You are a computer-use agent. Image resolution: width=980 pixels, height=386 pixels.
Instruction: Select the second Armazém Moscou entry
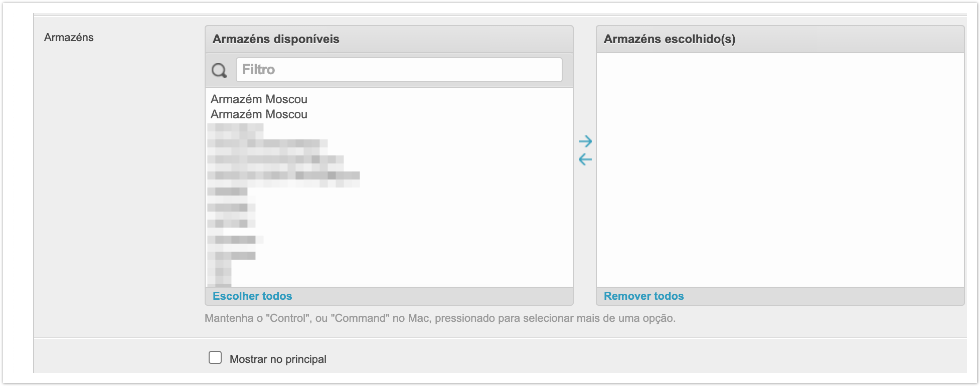(x=259, y=114)
